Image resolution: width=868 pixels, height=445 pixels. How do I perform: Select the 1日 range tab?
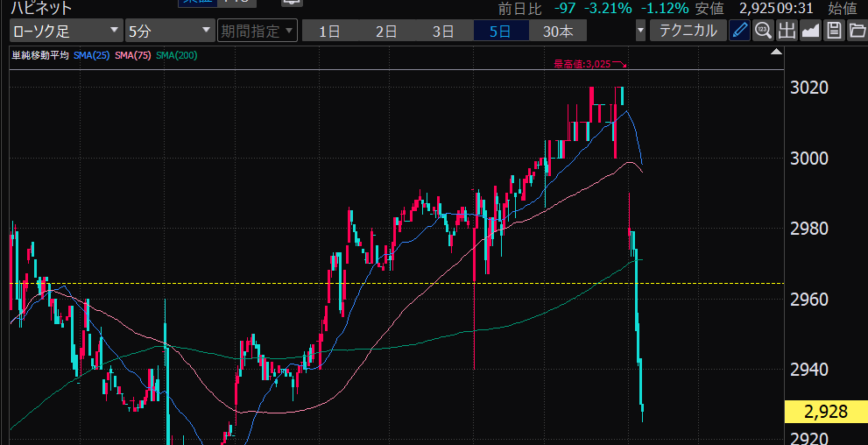(329, 32)
